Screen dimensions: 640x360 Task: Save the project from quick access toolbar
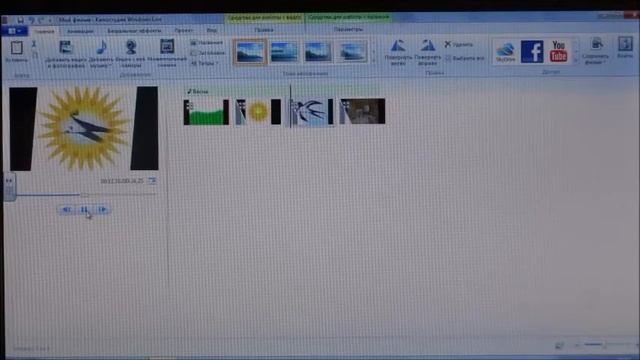[x=20, y=20]
